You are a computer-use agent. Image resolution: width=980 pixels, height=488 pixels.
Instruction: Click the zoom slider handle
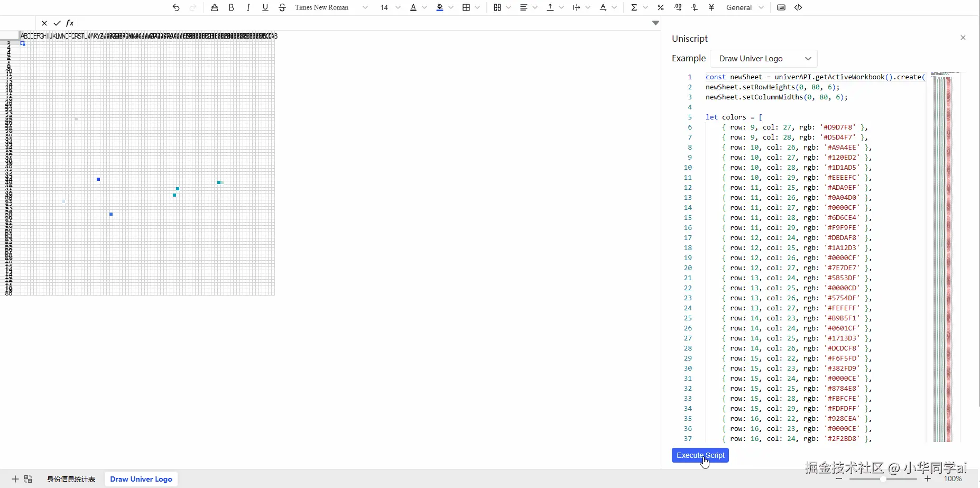click(x=883, y=478)
